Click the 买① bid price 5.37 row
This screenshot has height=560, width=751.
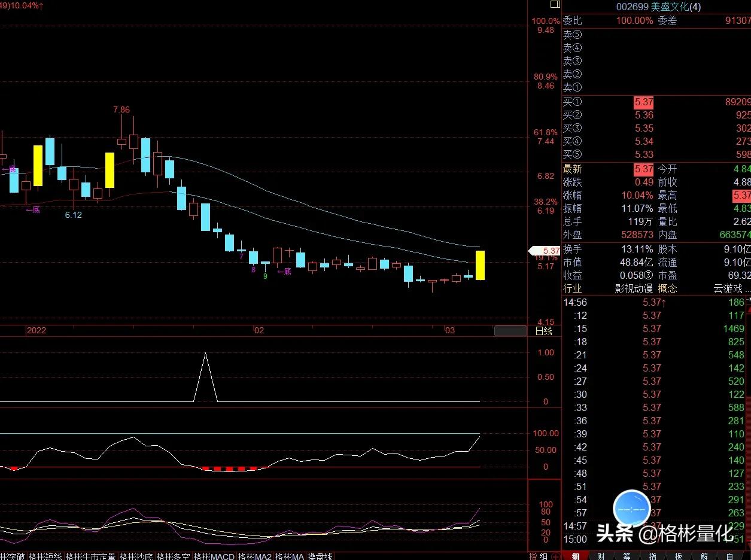click(x=643, y=102)
